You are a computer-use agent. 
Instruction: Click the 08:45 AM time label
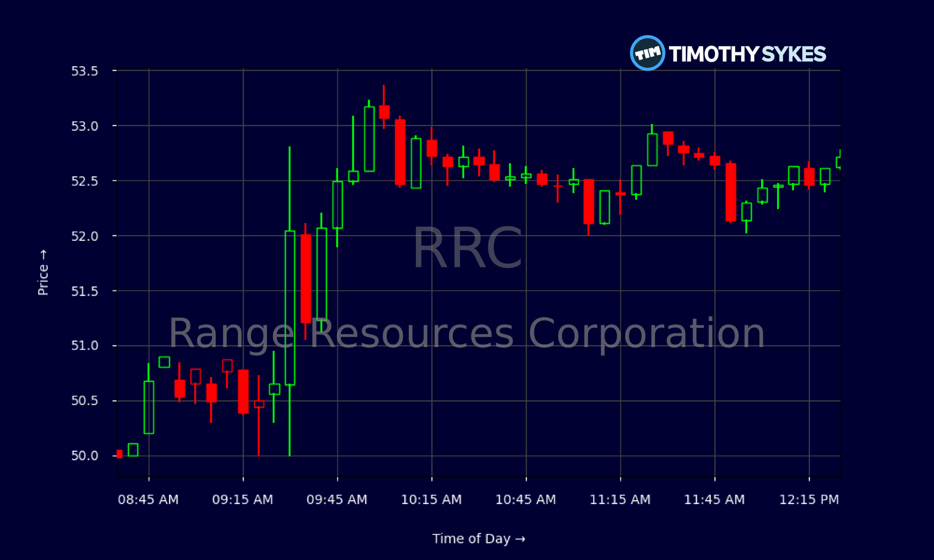(148, 499)
